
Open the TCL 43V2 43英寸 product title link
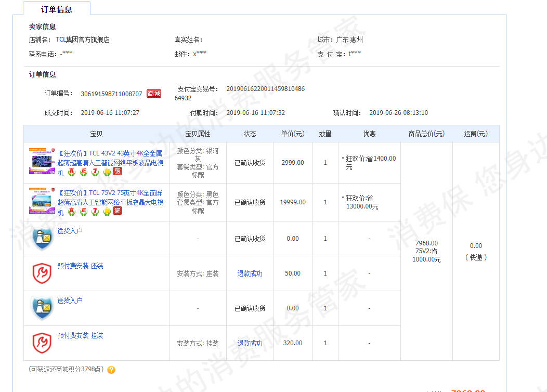coord(110,163)
